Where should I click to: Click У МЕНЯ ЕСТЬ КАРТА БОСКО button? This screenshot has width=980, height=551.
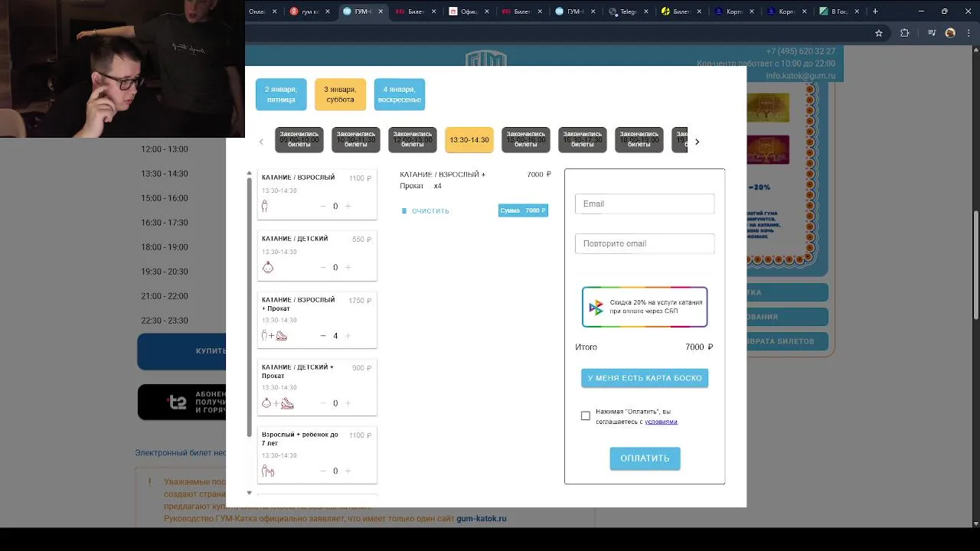click(x=645, y=378)
